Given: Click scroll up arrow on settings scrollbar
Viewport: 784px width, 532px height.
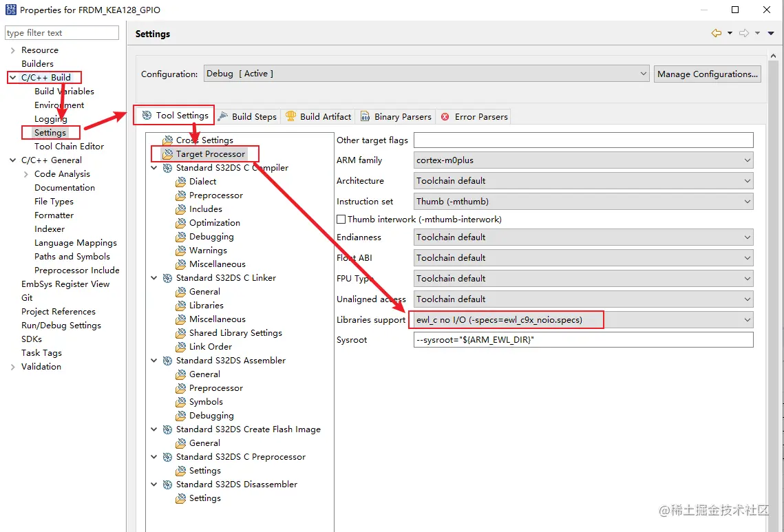Looking at the screenshot, I should click(x=774, y=56).
